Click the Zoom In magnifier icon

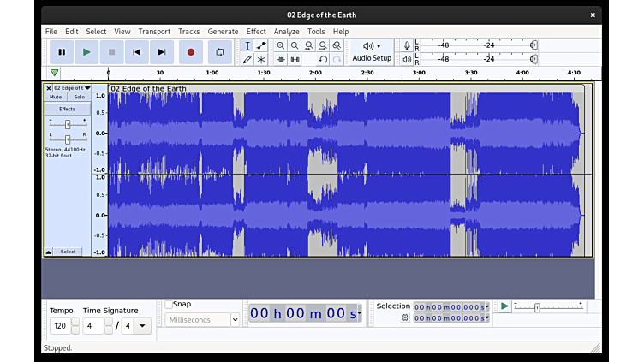281,45
